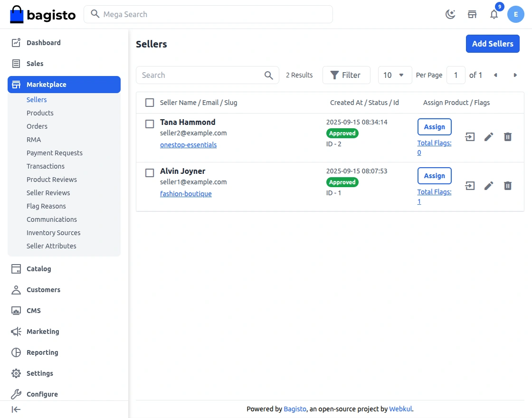Delete Alvin Joyner using trash icon
Image resolution: width=532 pixels, height=418 pixels.
coord(508,186)
